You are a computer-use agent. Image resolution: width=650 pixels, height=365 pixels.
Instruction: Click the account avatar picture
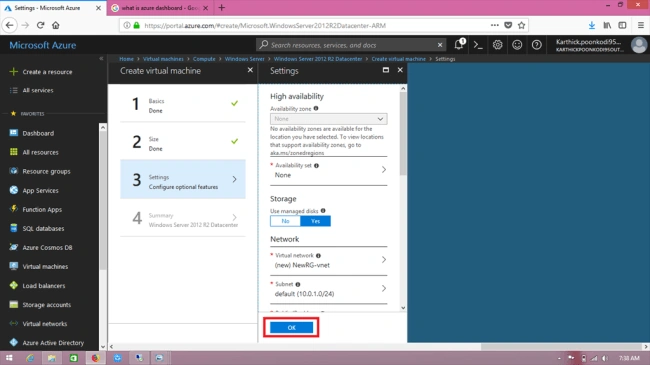(x=639, y=45)
